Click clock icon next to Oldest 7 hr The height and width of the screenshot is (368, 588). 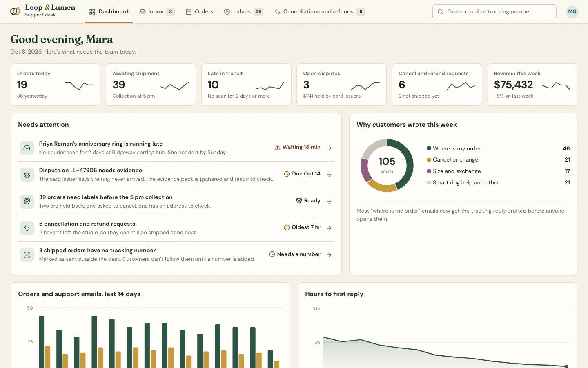(x=287, y=227)
